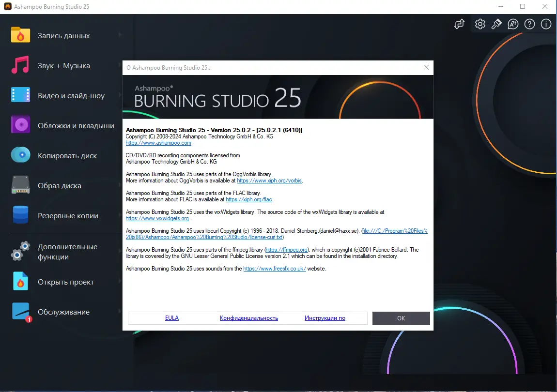Choose the Образ диска drive icon
Image resolution: width=557 pixels, height=392 pixels.
coord(20,185)
